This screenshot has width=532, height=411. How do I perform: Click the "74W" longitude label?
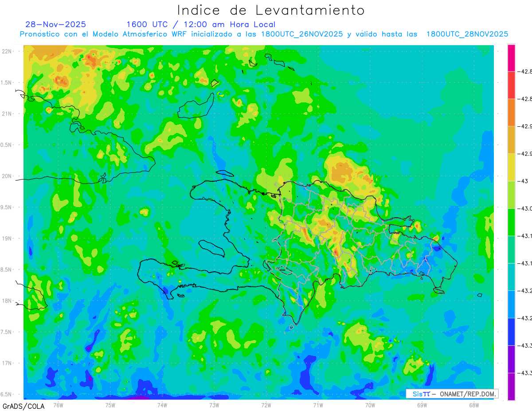coord(162,405)
